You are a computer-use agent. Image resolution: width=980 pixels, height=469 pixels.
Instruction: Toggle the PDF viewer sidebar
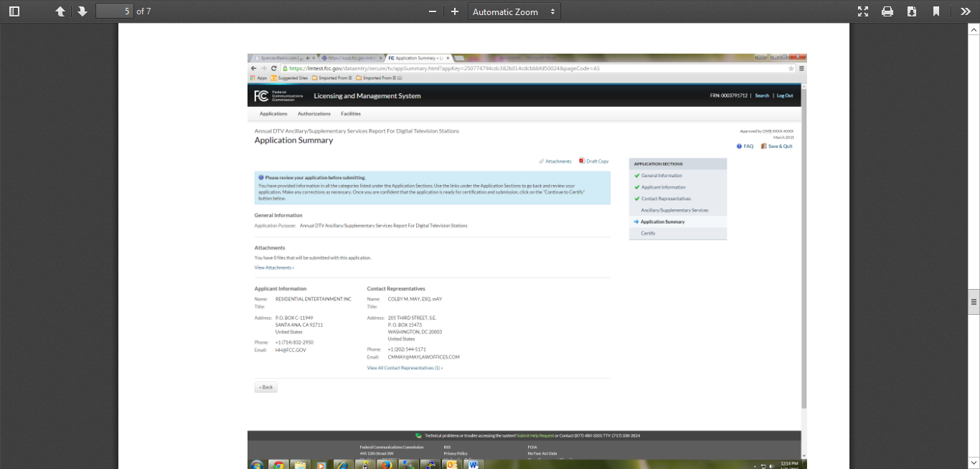[x=14, y=11]
